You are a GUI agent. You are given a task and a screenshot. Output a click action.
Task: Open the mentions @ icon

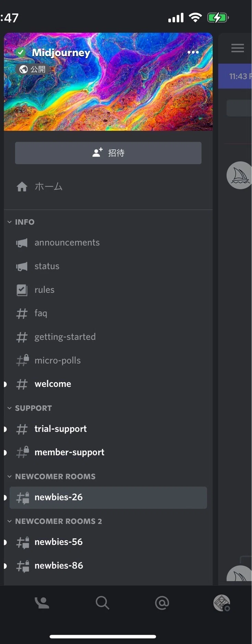(162, 603)
